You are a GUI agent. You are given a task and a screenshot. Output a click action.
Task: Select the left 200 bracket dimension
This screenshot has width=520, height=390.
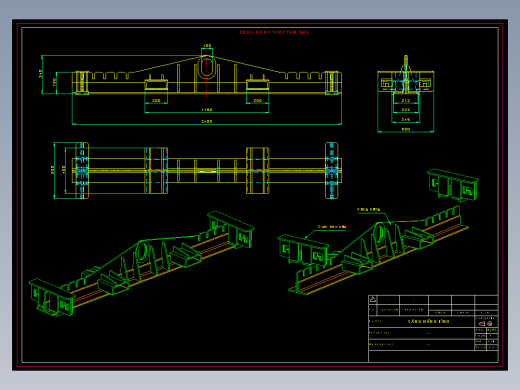[156, 100]
